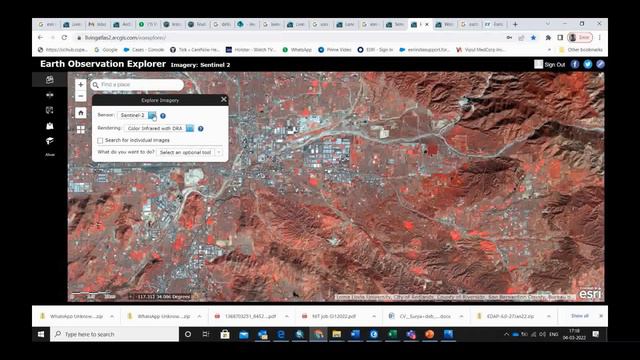The image size is (640, 360).
Task: Click the Sign Out link
Action: (554, 64)
